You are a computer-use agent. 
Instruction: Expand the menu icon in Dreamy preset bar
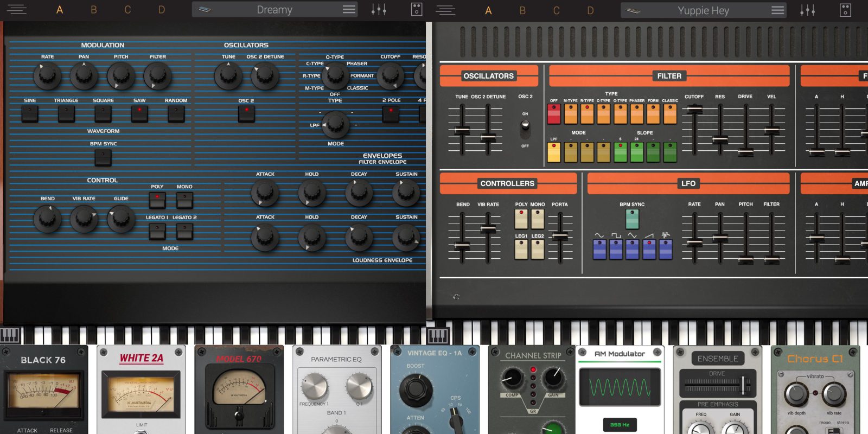click(x=349, y=10)
